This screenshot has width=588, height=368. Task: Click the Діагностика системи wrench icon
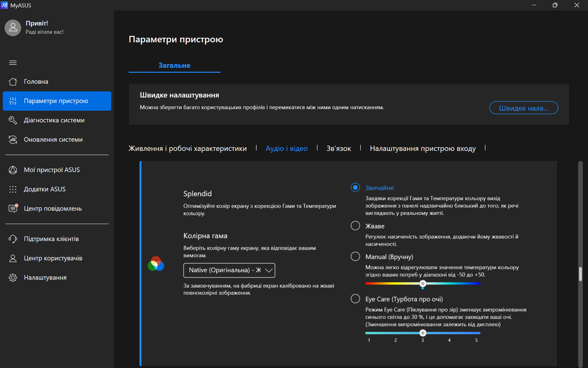(13, 120)
